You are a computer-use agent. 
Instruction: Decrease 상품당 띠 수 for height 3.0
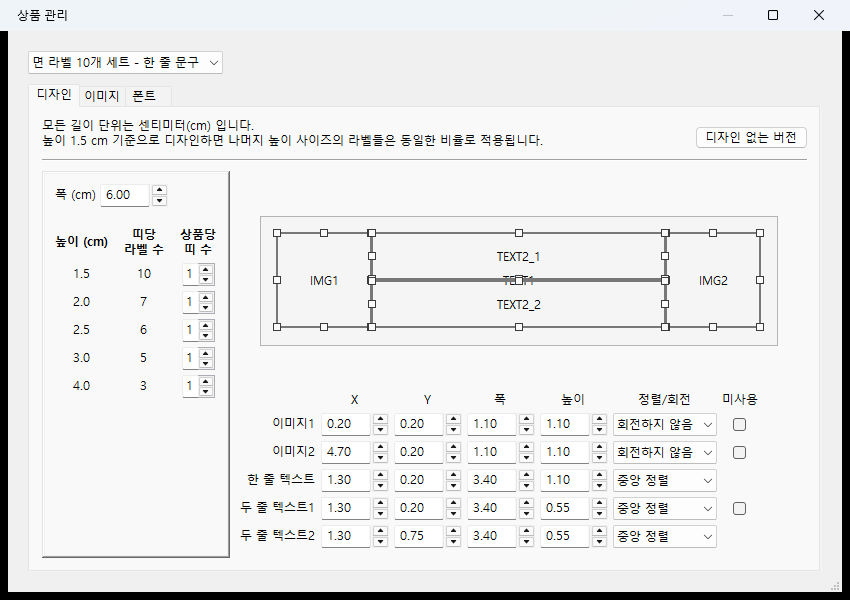206,364
